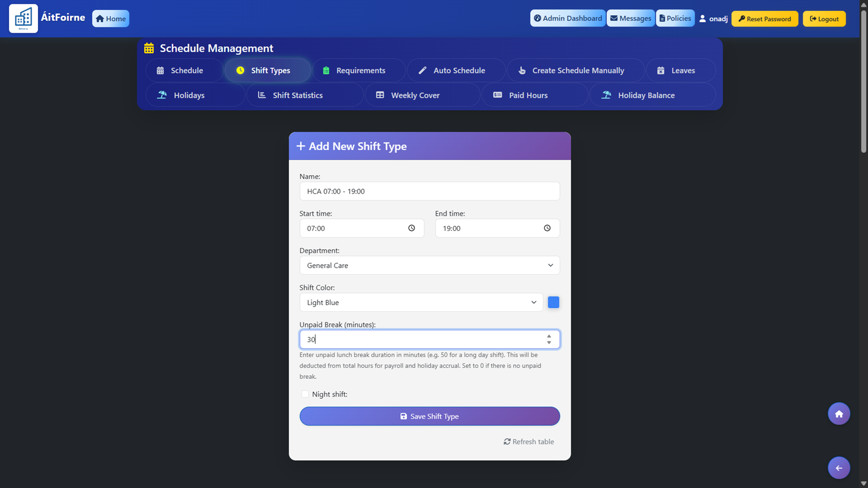Open the Holiday Balance tab
Image resolution: width=868 pixels, height=488 pixels.
(x=653, y=95)
